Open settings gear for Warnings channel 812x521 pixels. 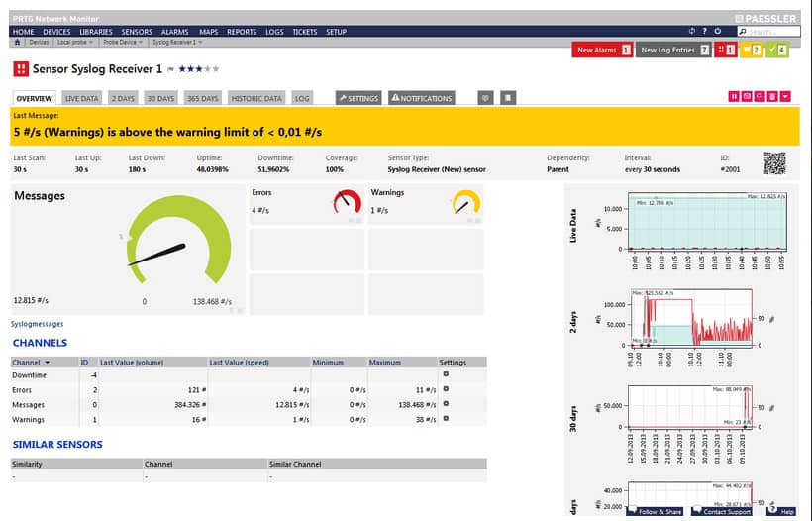446,418
